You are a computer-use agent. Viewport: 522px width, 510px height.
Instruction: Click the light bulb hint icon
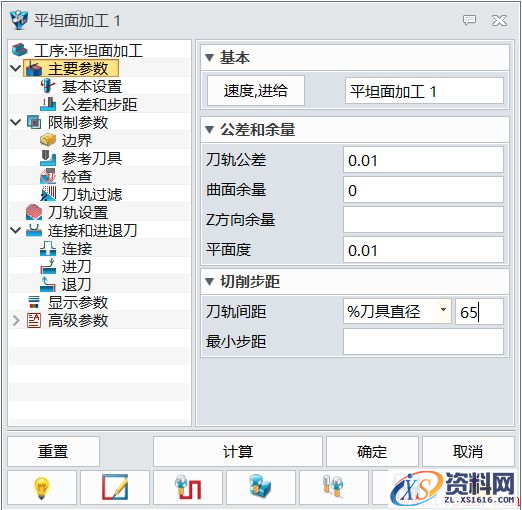click(42, 488)
